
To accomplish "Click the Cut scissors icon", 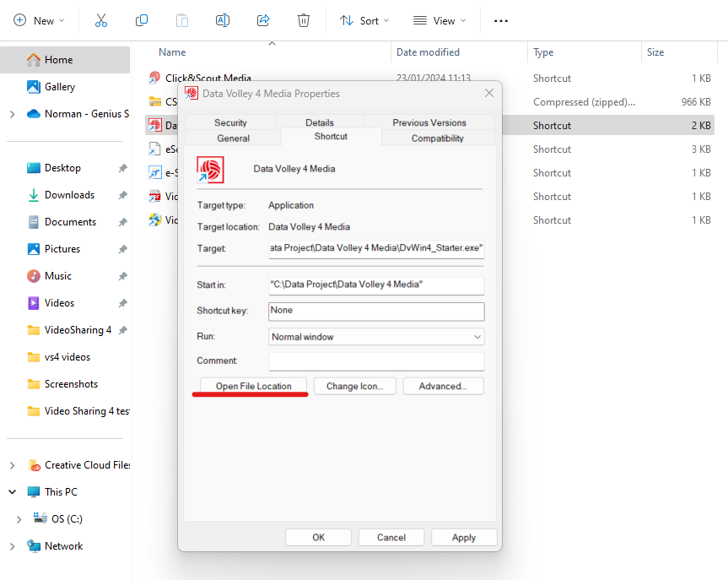I will point(100,21).
